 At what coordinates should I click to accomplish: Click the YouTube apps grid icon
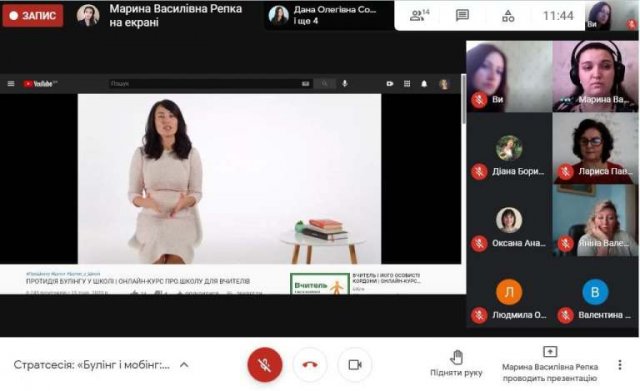pos(407,84)
